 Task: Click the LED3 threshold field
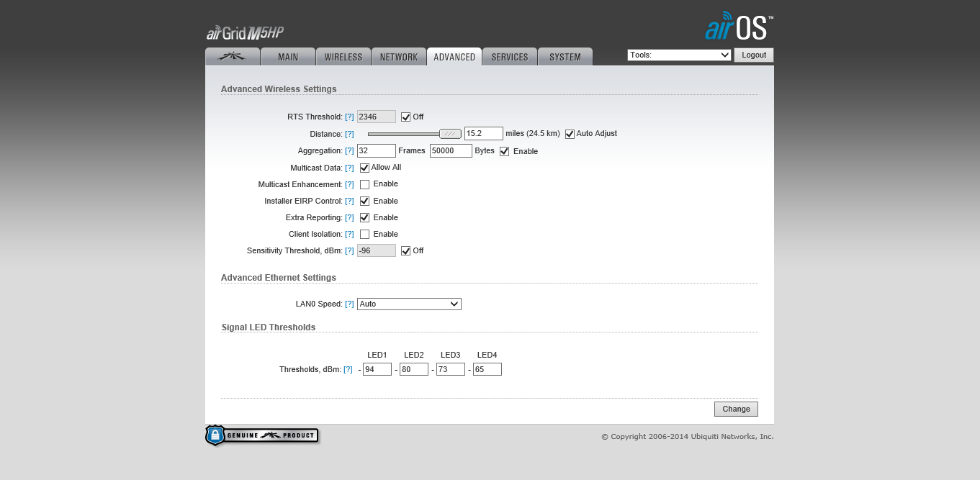(451, 369)
